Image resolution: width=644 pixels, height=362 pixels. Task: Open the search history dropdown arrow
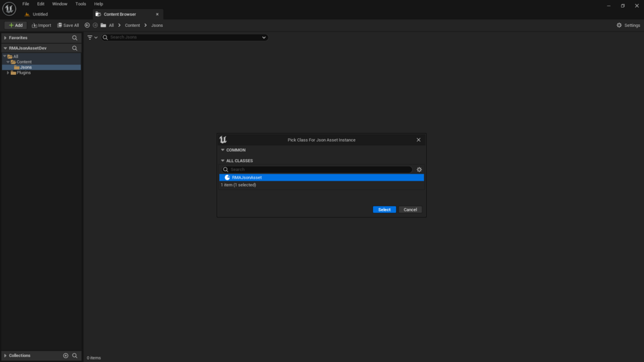[263, 37]
